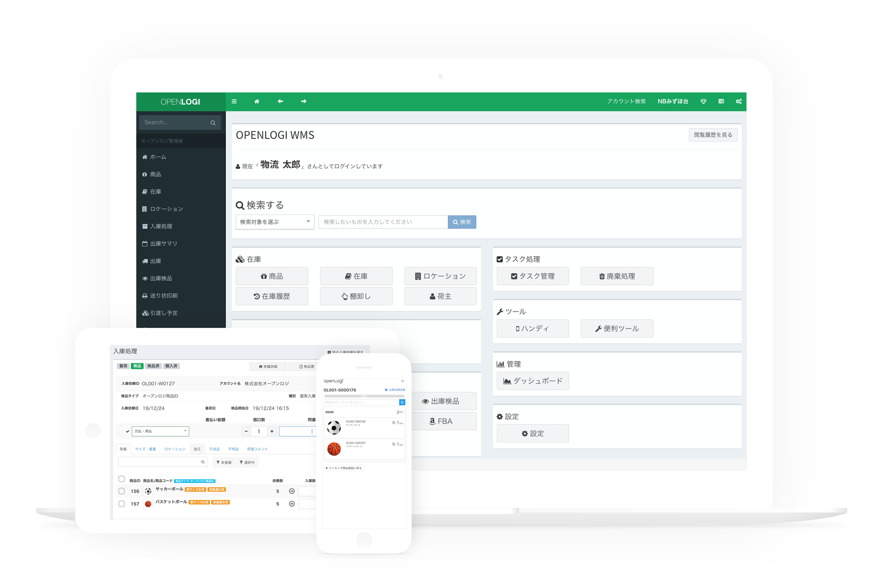Click the arrow icon in the バスケットボール row
The image size is (882, 588).
pyautogui.click(x=292, y=504)
